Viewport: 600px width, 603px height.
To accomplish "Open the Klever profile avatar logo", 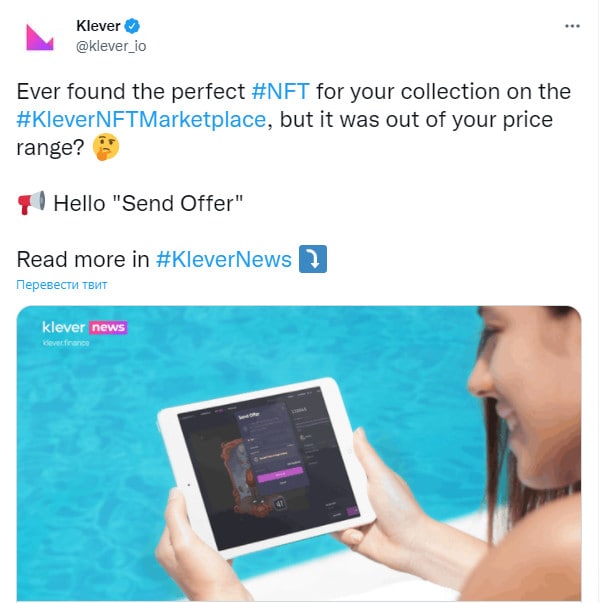I will pyautogui.click(x=40, y=37).
